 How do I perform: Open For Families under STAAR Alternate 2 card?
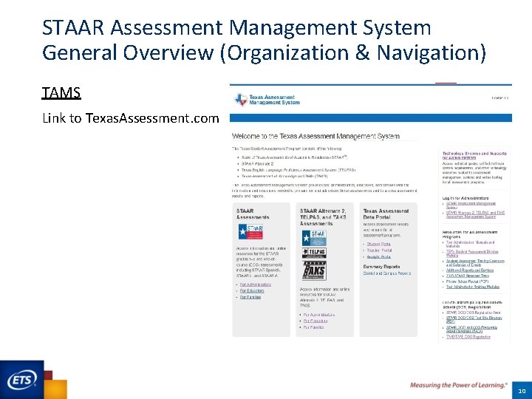point(313,327)
